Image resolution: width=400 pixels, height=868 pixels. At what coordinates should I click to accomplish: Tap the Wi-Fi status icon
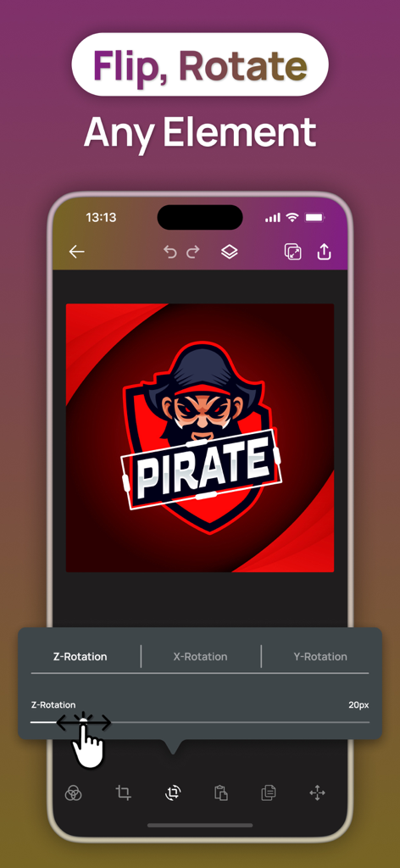coord(292,218)
